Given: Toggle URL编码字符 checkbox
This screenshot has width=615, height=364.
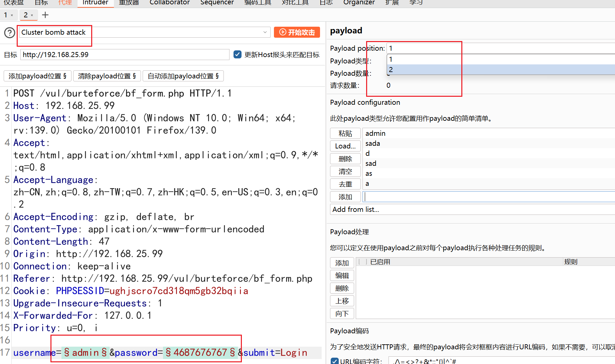Looking at the screenshot, I should coord(334,361).
